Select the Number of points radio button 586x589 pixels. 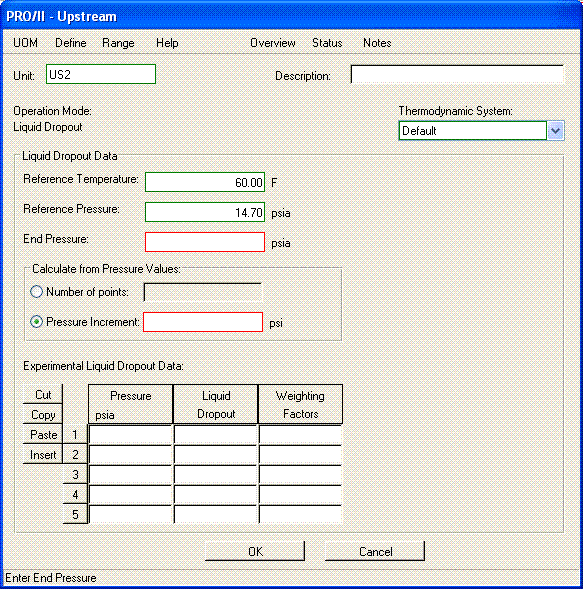[x=36, y=291]
